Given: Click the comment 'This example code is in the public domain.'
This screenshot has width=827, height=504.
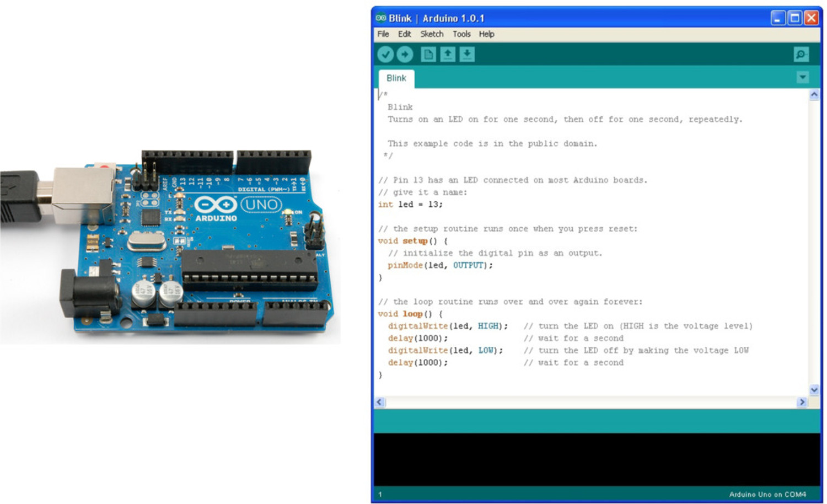Looking at the screenshot, I should pyautogui.click(x=492, y=143).
